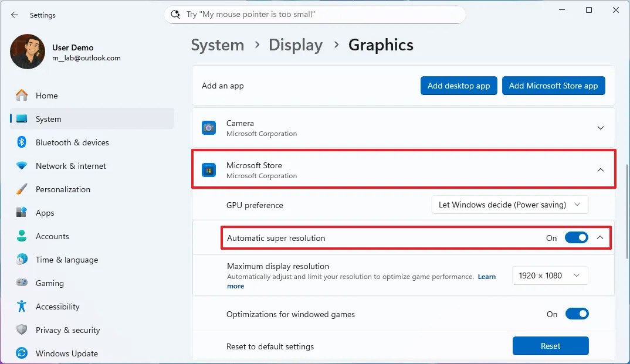Image resolution: width=630 pixels, height=364 pixels.
Task: Click Add Microsoft Store app button
Action: [554, 86]
